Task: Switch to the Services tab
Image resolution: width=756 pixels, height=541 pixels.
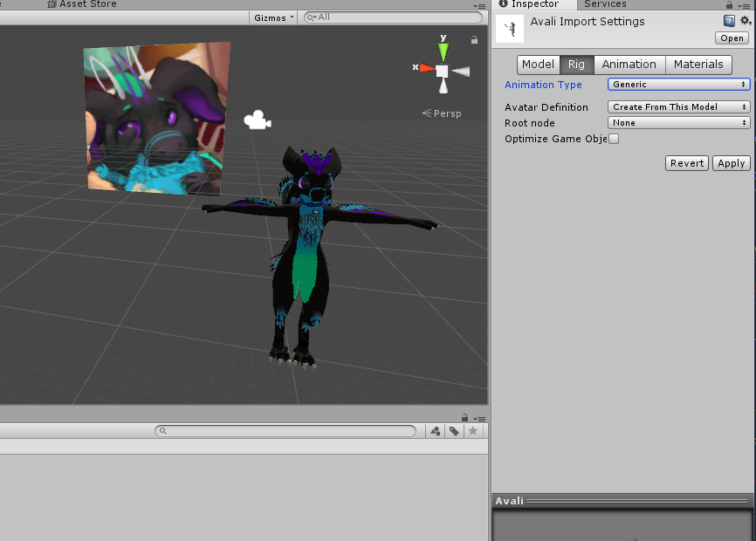Action: coord(605,4)
